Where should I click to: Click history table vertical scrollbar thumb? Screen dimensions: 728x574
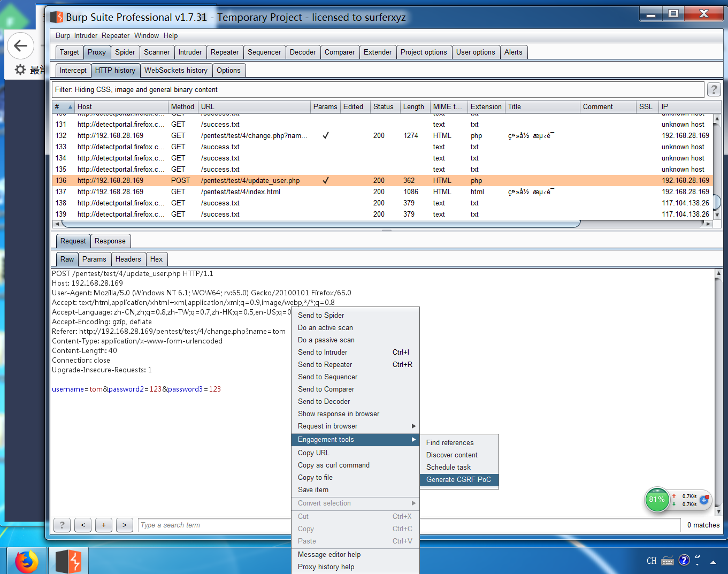[717, 202]
